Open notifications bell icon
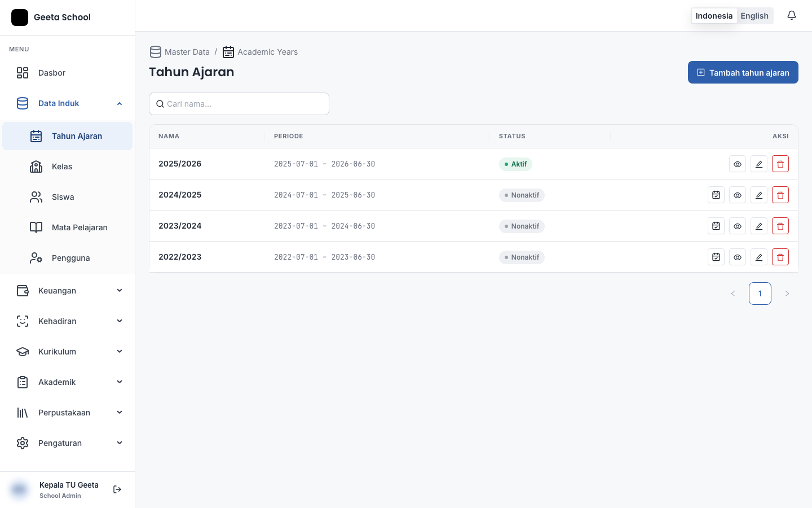812x508 pixels. [x=792, y=15]
